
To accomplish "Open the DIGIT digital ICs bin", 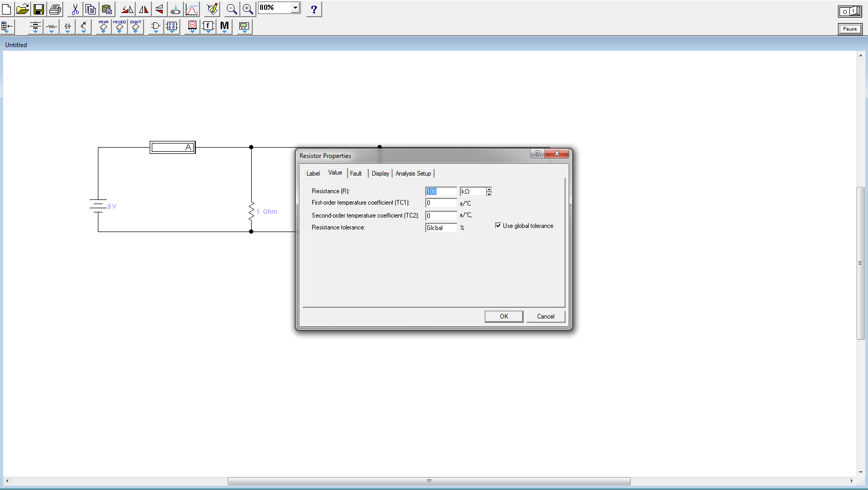I will 136,26.
